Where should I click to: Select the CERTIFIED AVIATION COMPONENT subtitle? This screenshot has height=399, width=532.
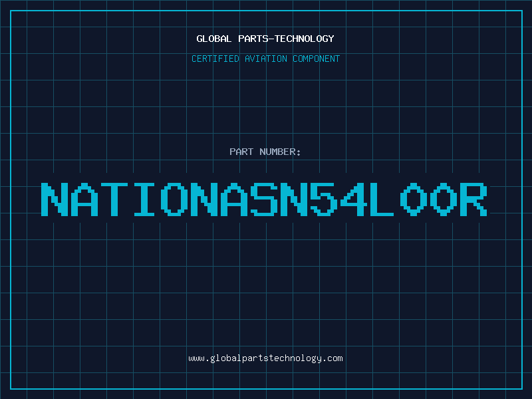pyautogui.click(x=265, y=59)
